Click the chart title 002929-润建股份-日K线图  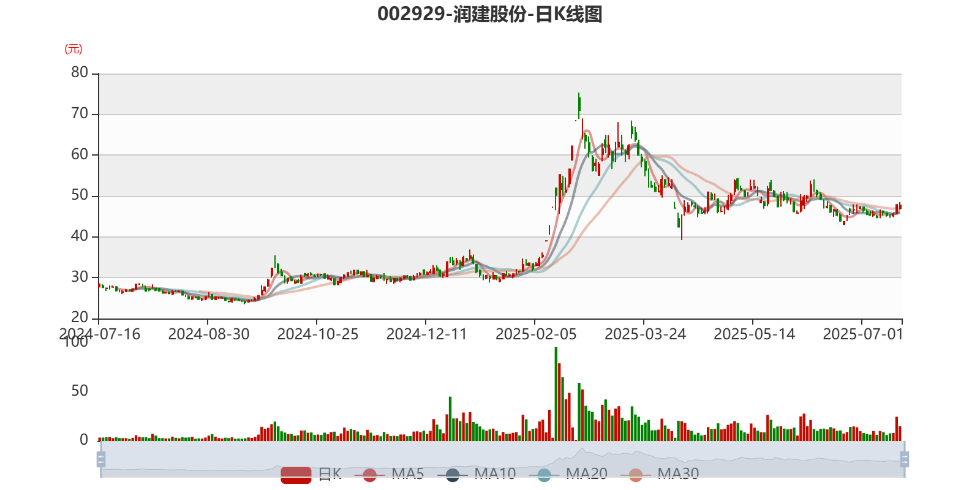tap(490, 14)
